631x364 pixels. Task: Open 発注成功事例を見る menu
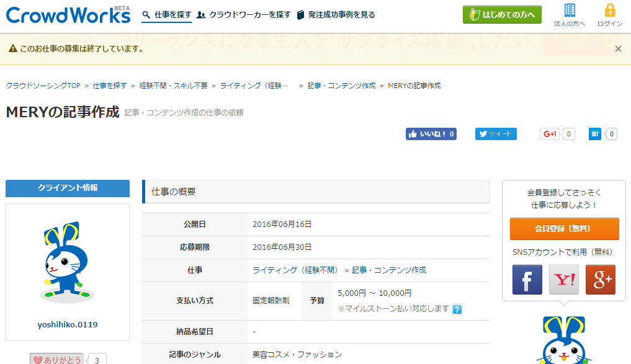(336, 15)
